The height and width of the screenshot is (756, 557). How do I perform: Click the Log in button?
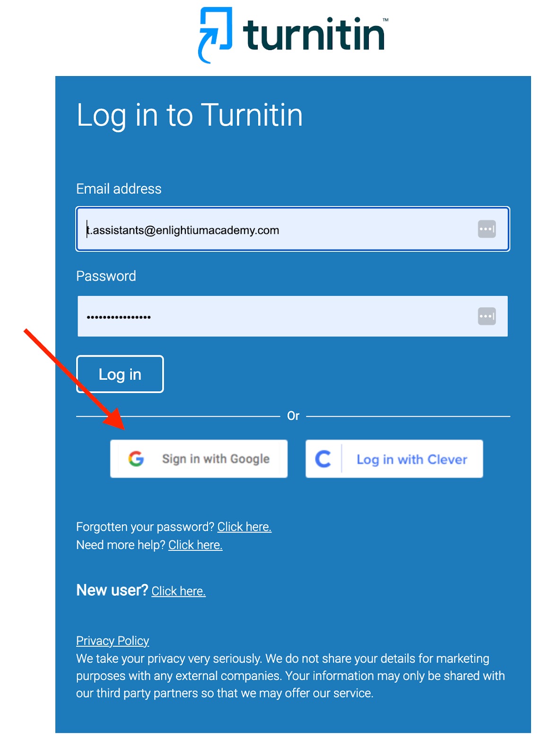pos(120,374)
